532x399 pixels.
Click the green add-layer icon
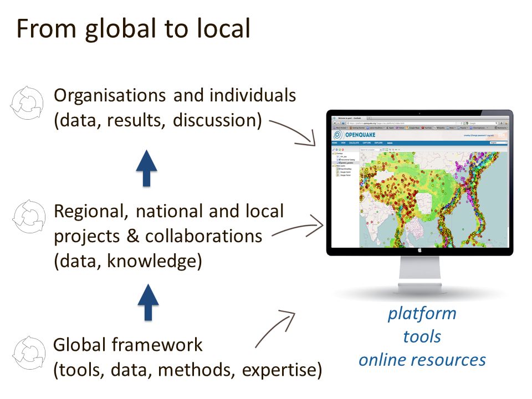pos(340,150)
